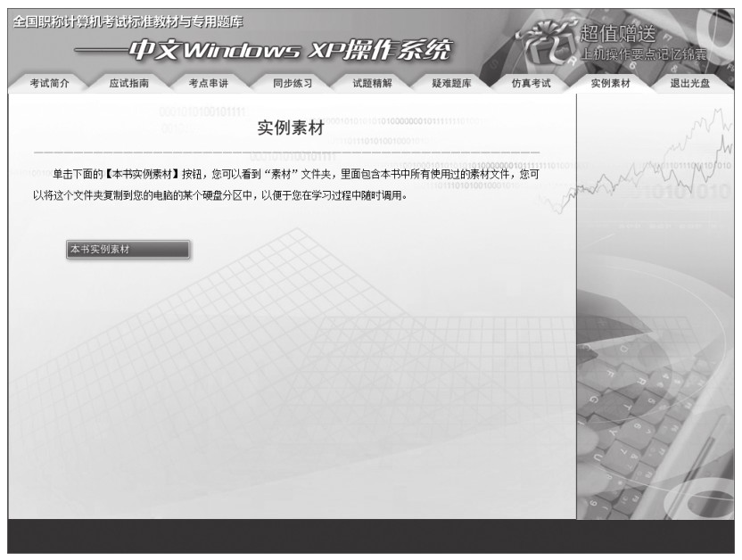Click the 实例素材 page heading
This screenshot has height=560, width=742.
click(291, 128)
